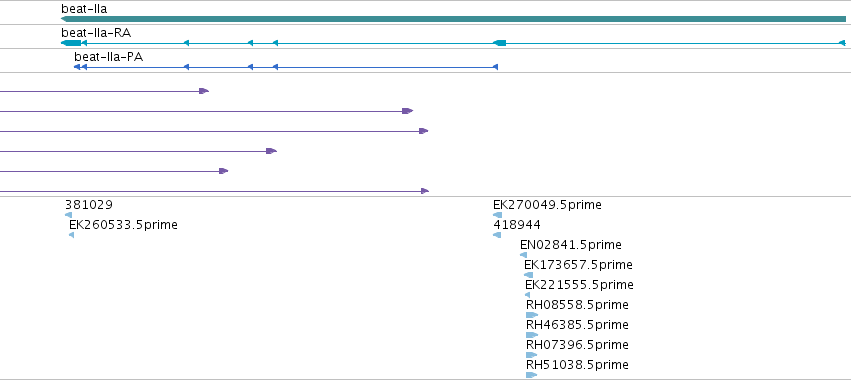The height and width of the screenshot is (380, 851).
Task: Select the leftmost beat-IIa-RA exon block
Action: click(71, 43)
